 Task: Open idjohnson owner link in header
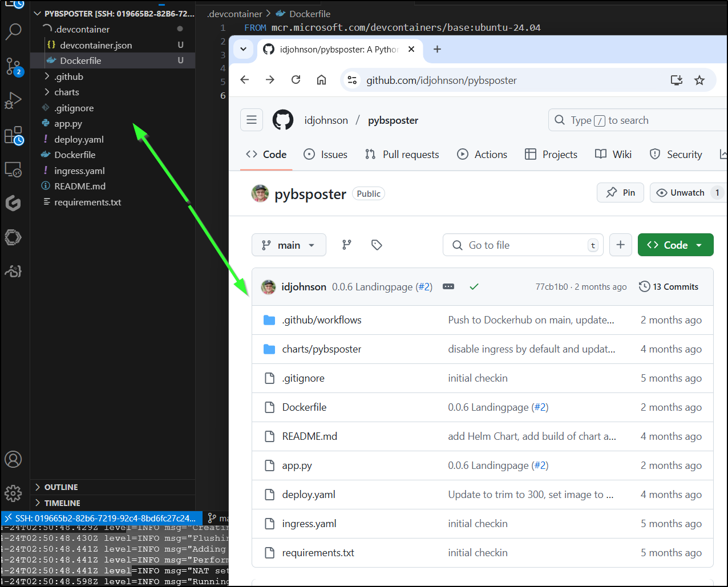coord(326,120)
